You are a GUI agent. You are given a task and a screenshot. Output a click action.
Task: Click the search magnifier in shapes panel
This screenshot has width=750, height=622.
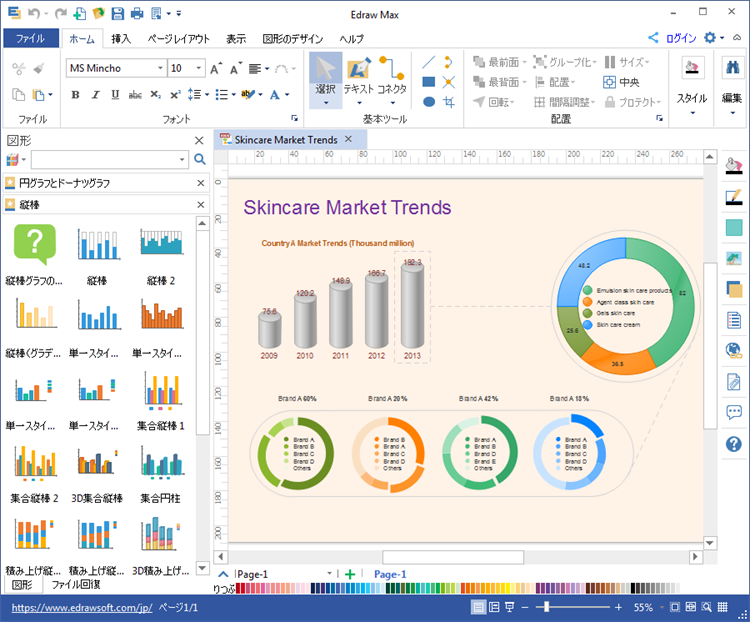pyautogui.click(x=199, y=159)
